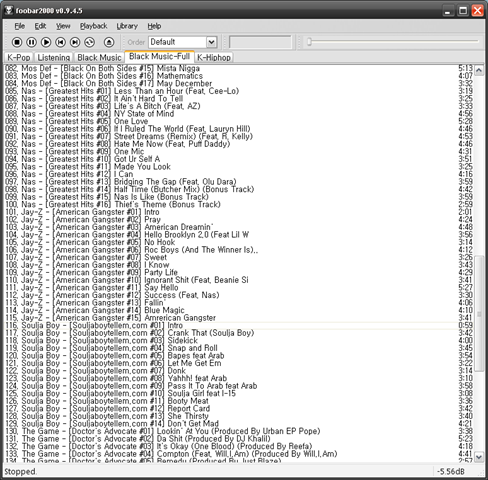Click the Open/eject file toolbar icon
This screenshot has width=488, height=480.
[x=109, y=42]
